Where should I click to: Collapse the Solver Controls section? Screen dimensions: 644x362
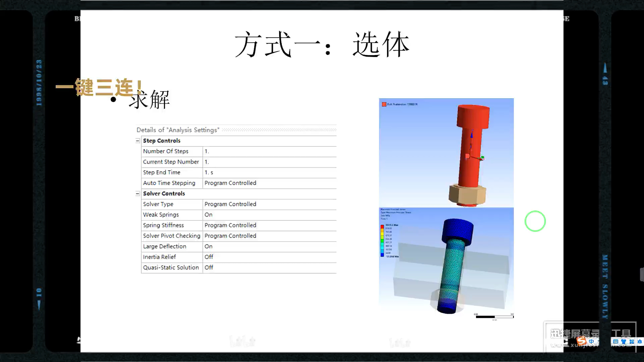click(138, 194)
